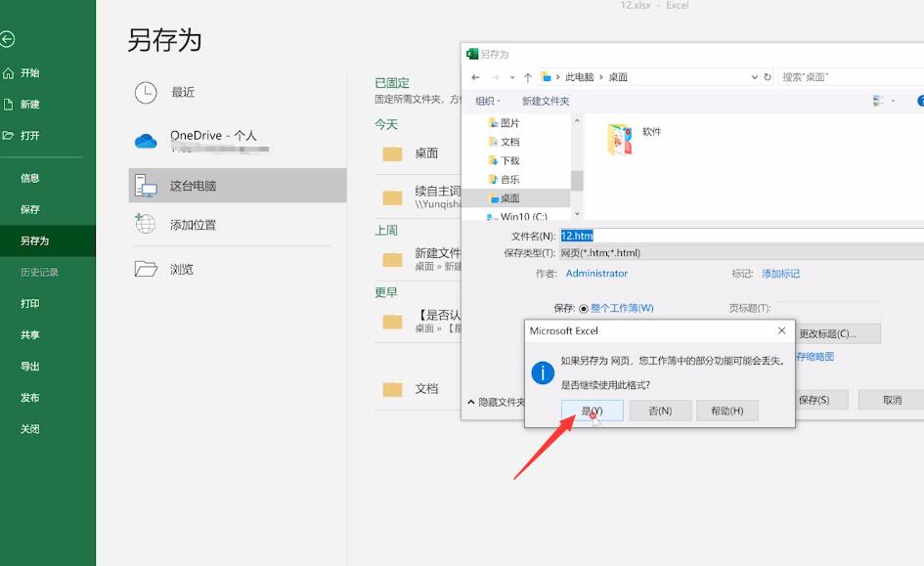Click 是(Y) to continue using format
The width and height of the screenshot is (924, 566).
click(x=592, y=411)
